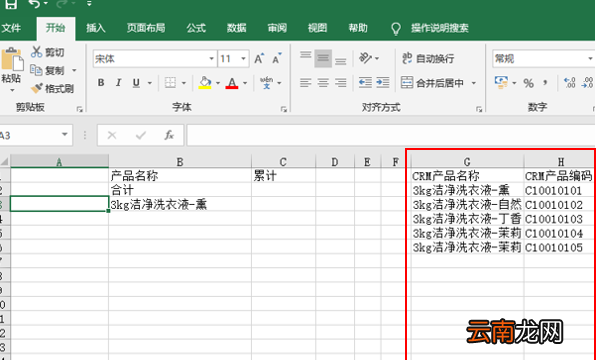
Task: Select column G header
Action: point(467,162)
